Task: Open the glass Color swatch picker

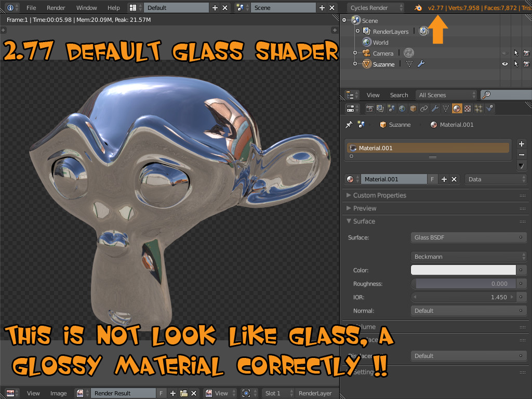Action: 462,270
